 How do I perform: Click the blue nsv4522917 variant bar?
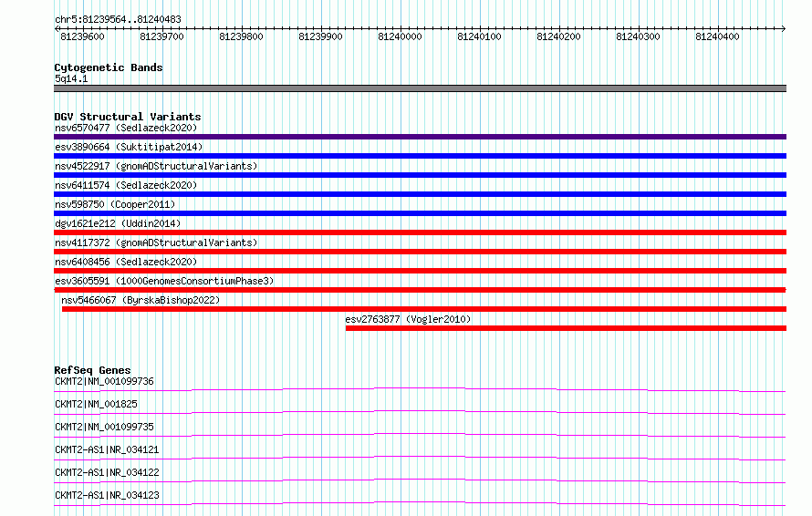point(420,175)
